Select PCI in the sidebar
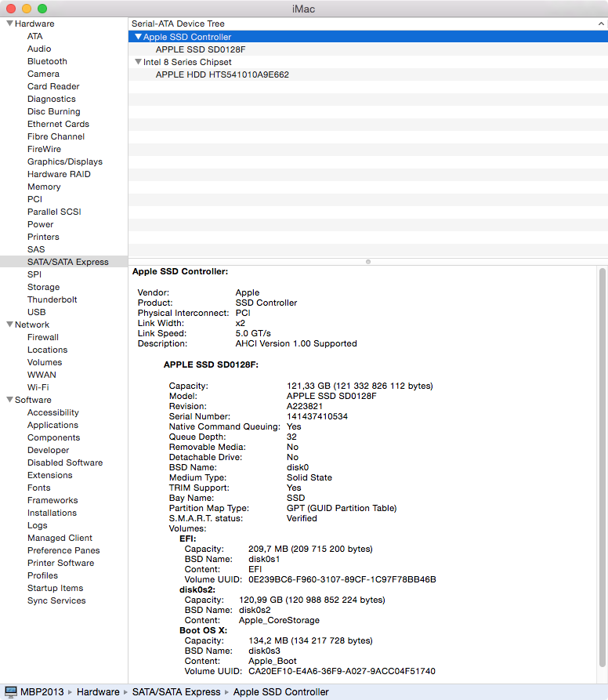The width and height of the screenshot is (608, 700). point(34,198)
